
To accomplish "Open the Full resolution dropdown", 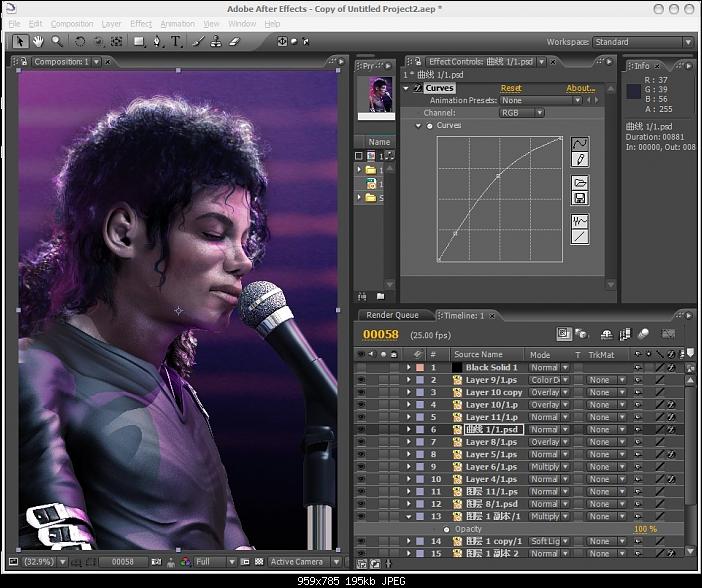I will click(x=215, y=562).
